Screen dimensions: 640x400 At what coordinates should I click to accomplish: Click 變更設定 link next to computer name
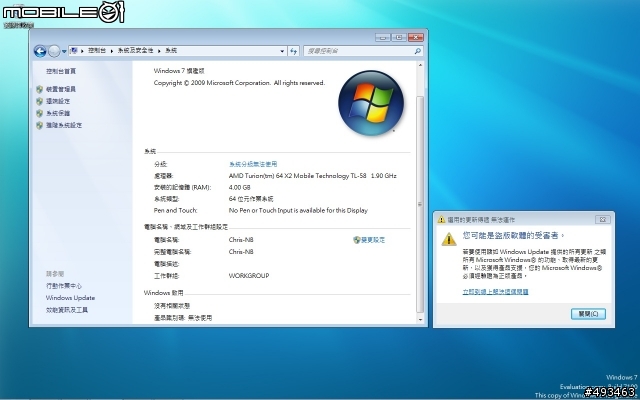[373, 240]
